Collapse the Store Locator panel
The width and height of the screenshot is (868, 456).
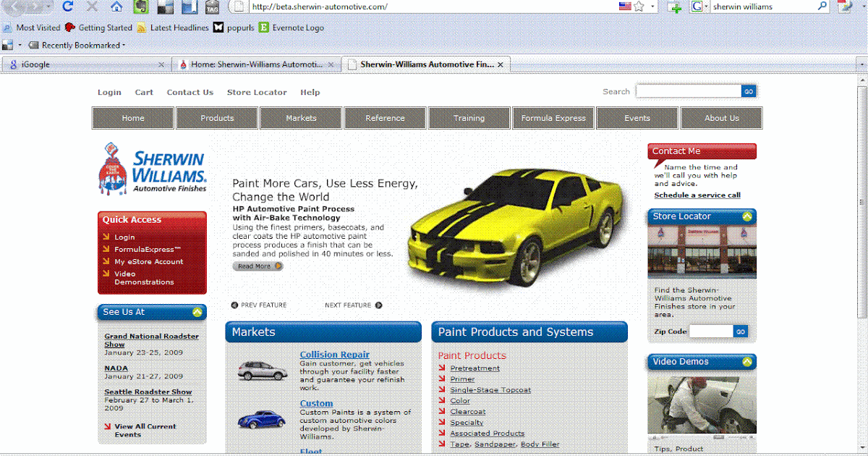click(x=746, y=216)
